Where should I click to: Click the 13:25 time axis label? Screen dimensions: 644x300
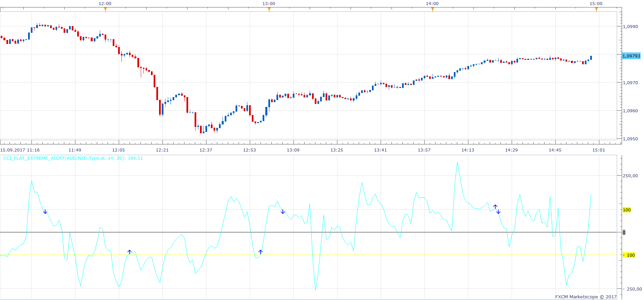(x=337, y=150)
